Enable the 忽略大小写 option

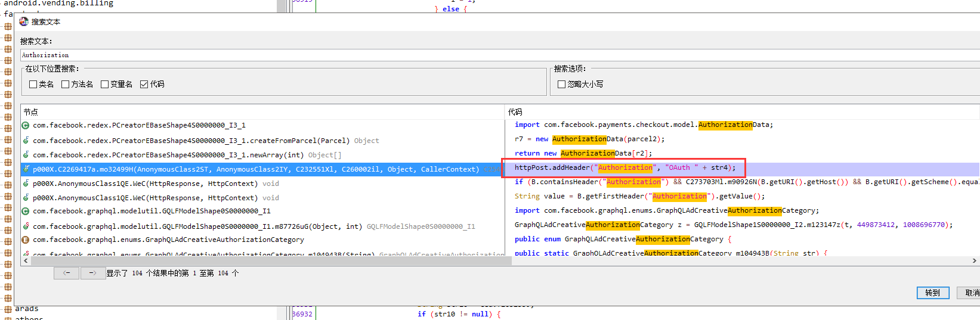(x=561, y=84)
